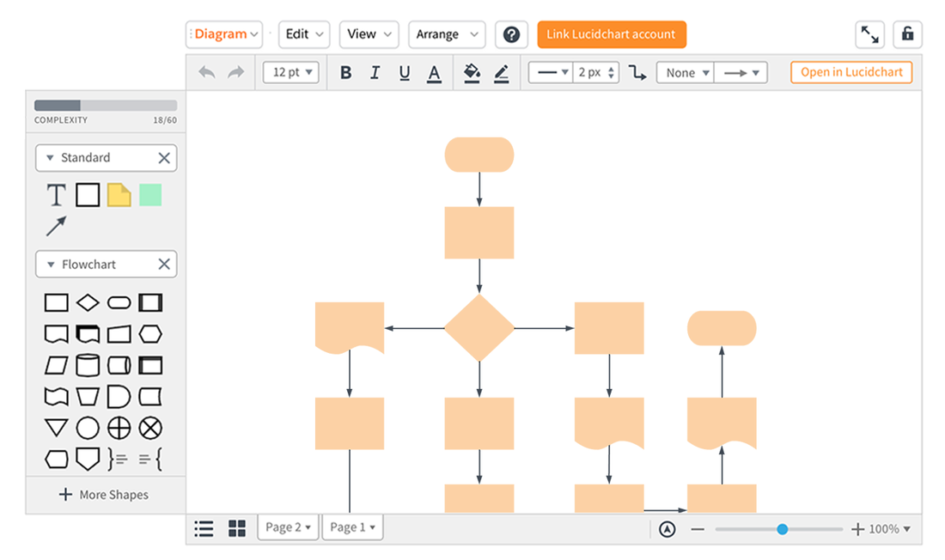Click the More Shapes option
The height and width of the screenshot is (560, 945).
pos(103,495)
